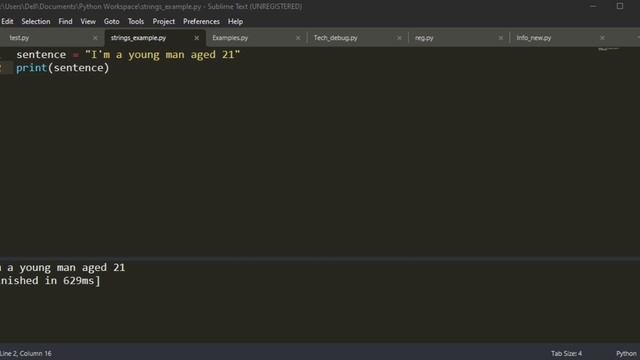Open the Find menu
Screen dimensions: 640x360
point(65,21)
